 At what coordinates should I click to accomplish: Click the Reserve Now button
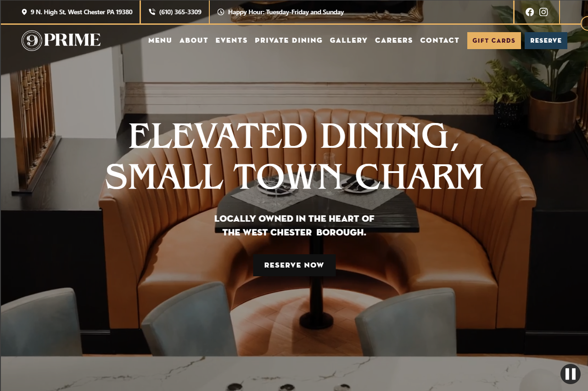[294, 265]
